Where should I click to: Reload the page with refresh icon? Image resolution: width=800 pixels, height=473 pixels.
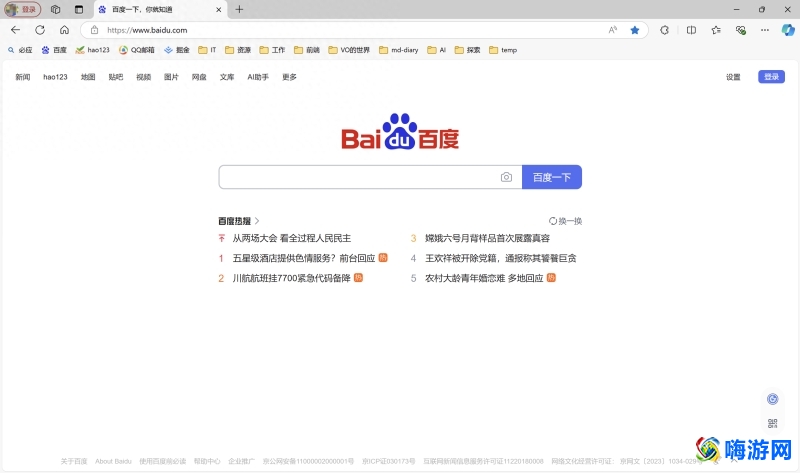point(40,30)
